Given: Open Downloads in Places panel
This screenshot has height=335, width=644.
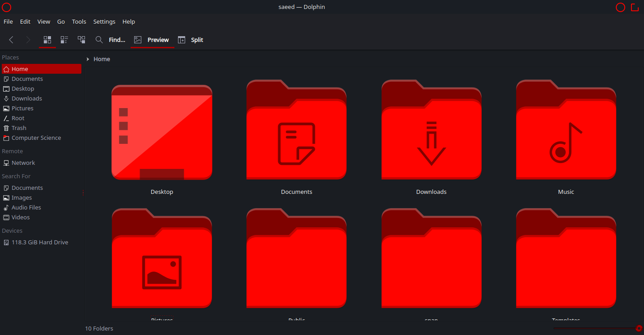Looking at the screenshot, I should pyautogui.click(x=42, y=98).
